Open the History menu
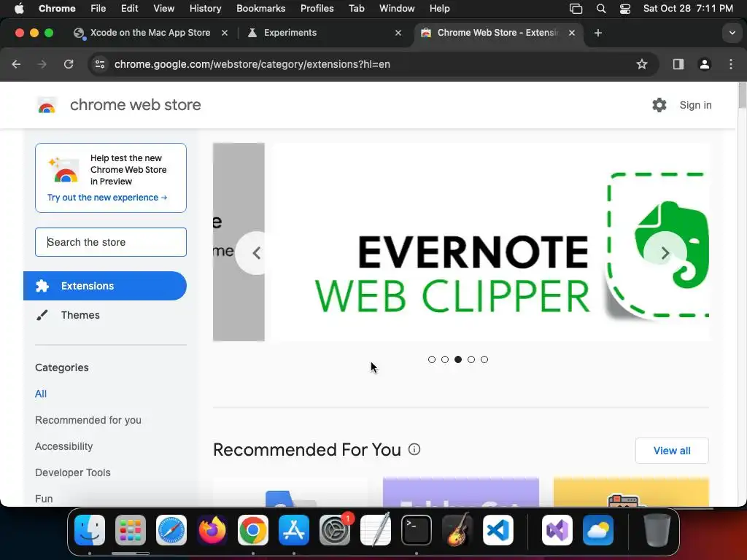The image size is (747, 560). [x=205, y=9]
